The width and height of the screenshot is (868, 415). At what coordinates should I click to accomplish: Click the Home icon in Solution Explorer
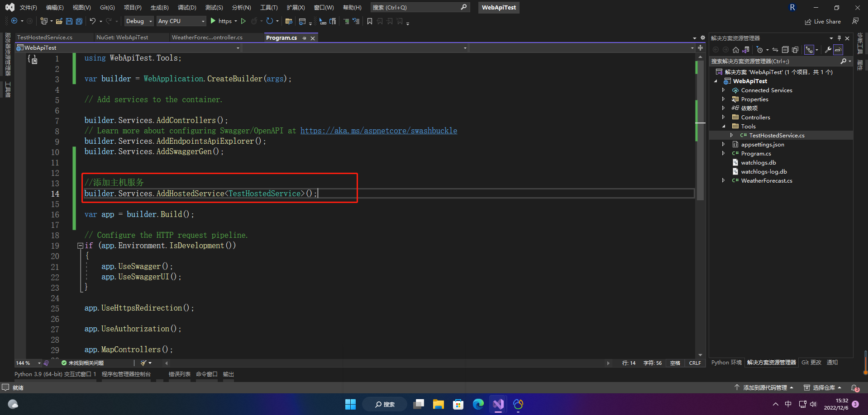point(736,50)
